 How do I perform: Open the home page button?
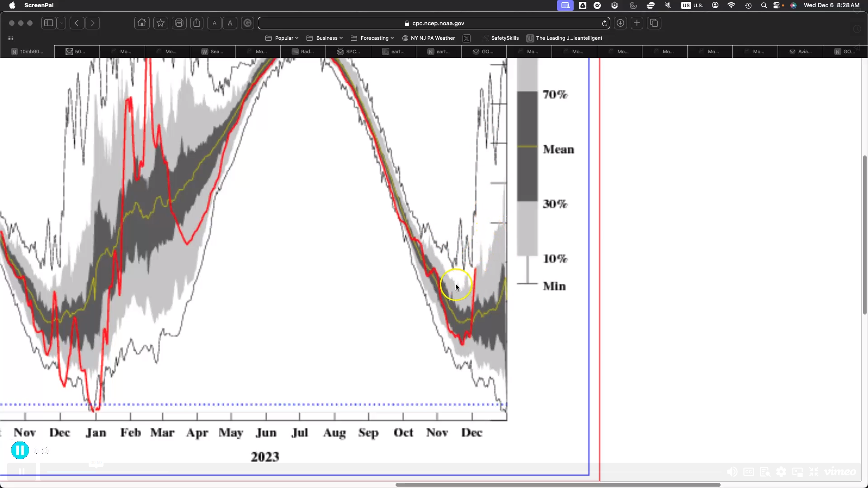pos(142,23)
